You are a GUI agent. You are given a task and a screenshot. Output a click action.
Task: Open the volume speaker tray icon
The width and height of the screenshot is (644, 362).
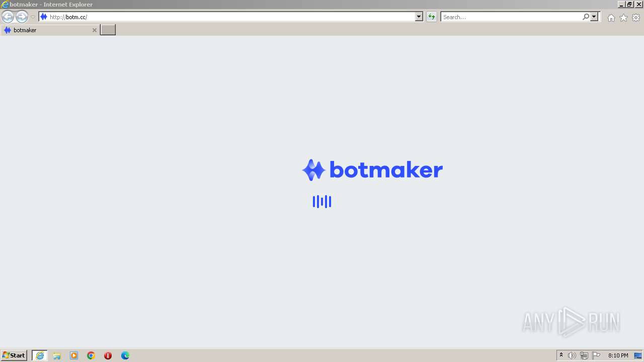tap(572, 355)
